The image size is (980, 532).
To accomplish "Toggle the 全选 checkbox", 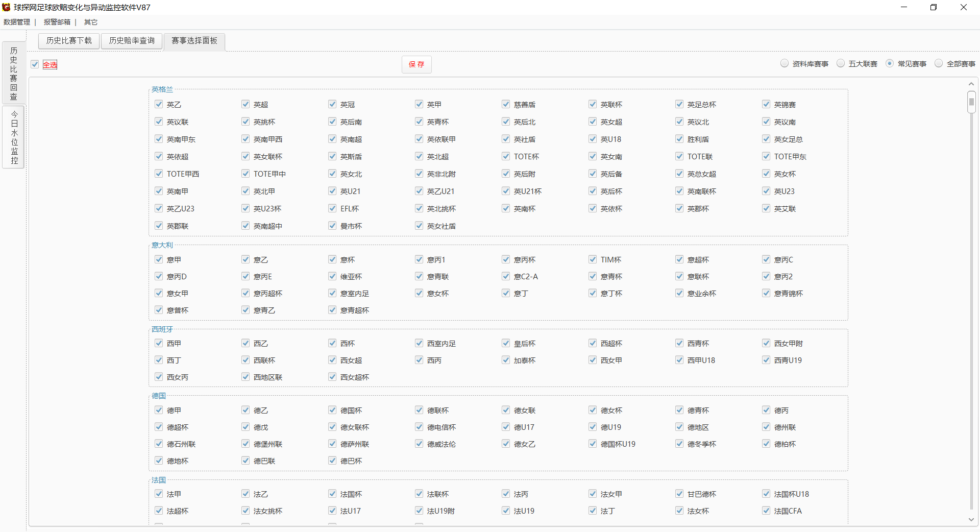I will tap(35, 64).
